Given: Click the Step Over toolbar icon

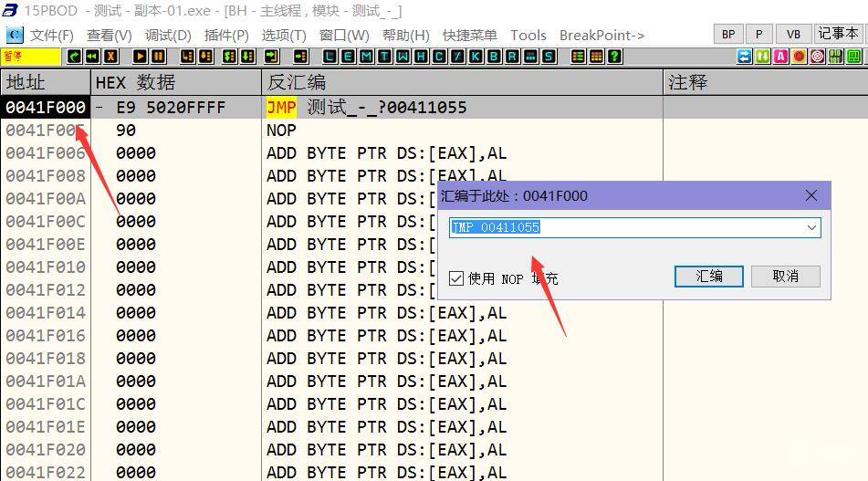Looking at the screenshot, I should tap(206, 57).
